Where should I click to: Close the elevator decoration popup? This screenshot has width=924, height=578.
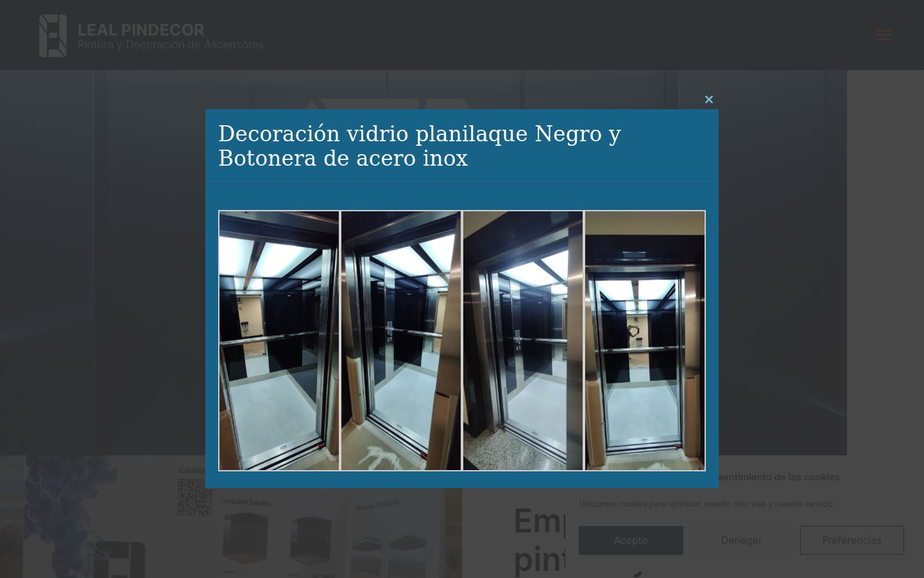click(708, 100)
